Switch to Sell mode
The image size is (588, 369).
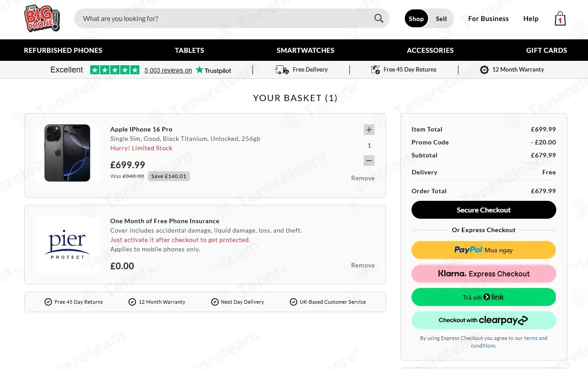(441, 19)
